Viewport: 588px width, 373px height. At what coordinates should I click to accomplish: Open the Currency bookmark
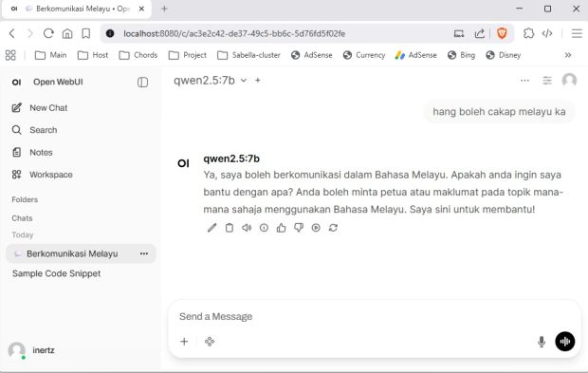click(x=364, y=55)
